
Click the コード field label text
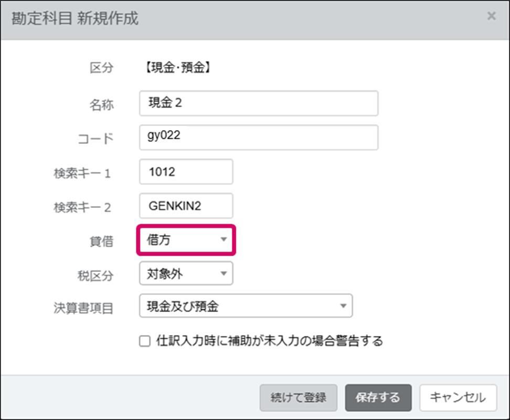tap(95, 139)
